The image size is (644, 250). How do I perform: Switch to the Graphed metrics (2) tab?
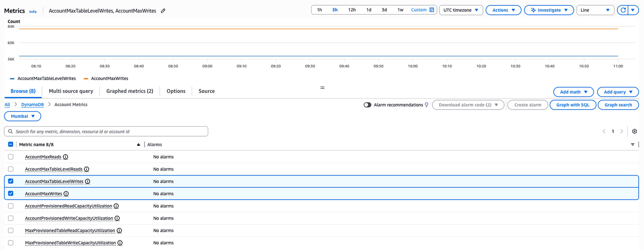coord(129,91)
